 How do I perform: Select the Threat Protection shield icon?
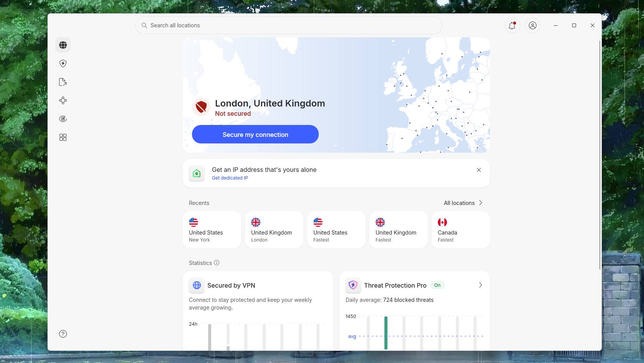tap(63, 63)
